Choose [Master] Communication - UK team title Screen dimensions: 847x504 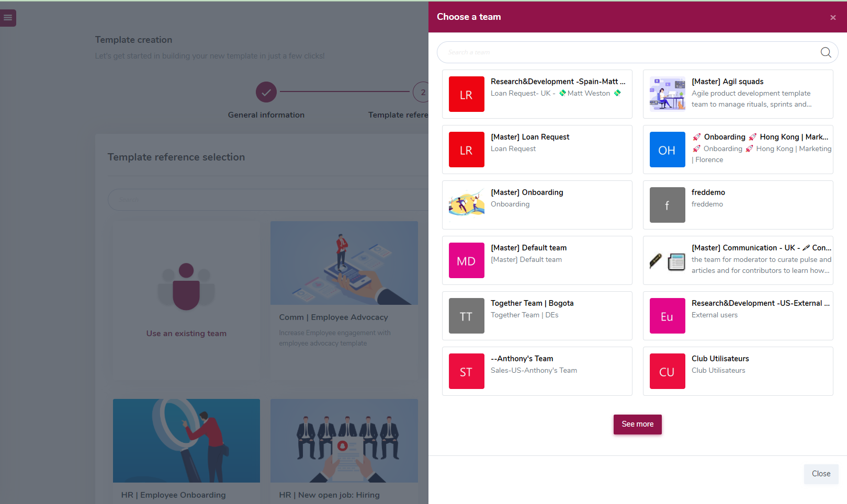click(761, 248)
